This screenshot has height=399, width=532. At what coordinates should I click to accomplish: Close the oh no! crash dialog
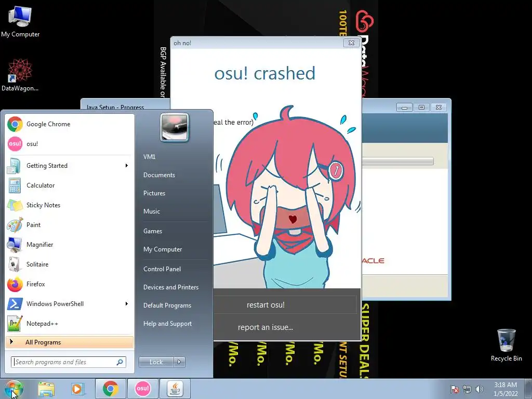(x=352, y=43)
